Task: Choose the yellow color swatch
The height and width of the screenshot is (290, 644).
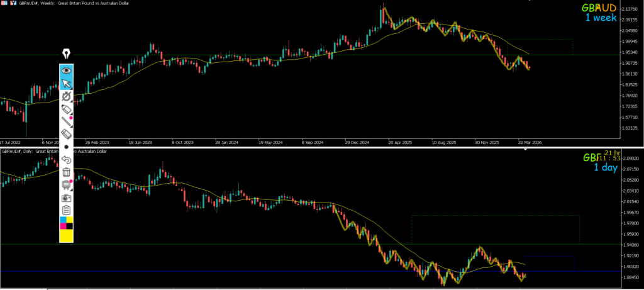Action: pos(67,235)
